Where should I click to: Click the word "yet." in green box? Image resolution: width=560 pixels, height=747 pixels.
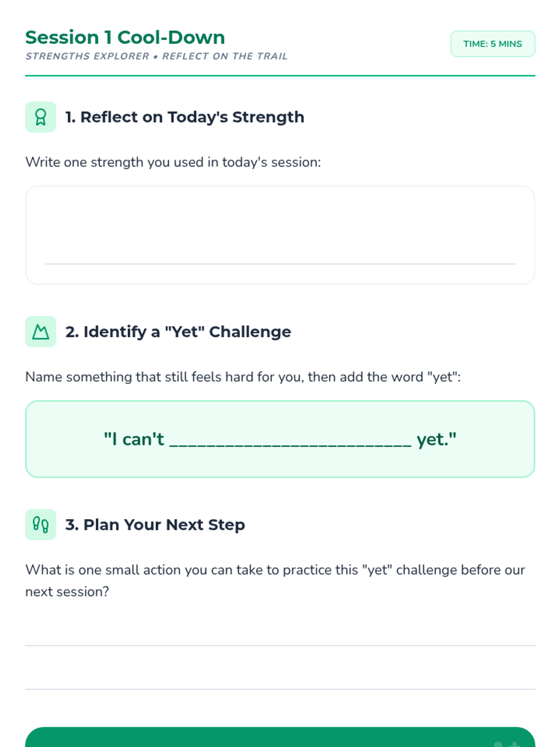coord(436,439)
